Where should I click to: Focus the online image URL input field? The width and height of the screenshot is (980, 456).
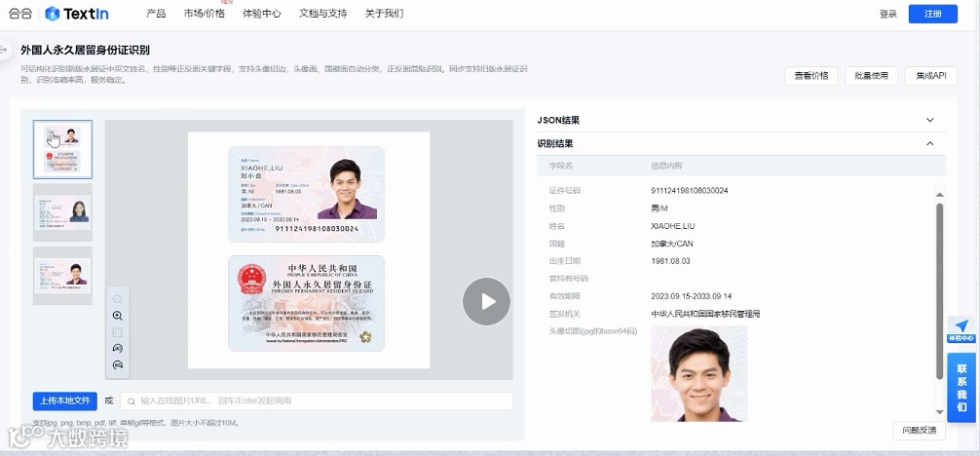[317, 401]
